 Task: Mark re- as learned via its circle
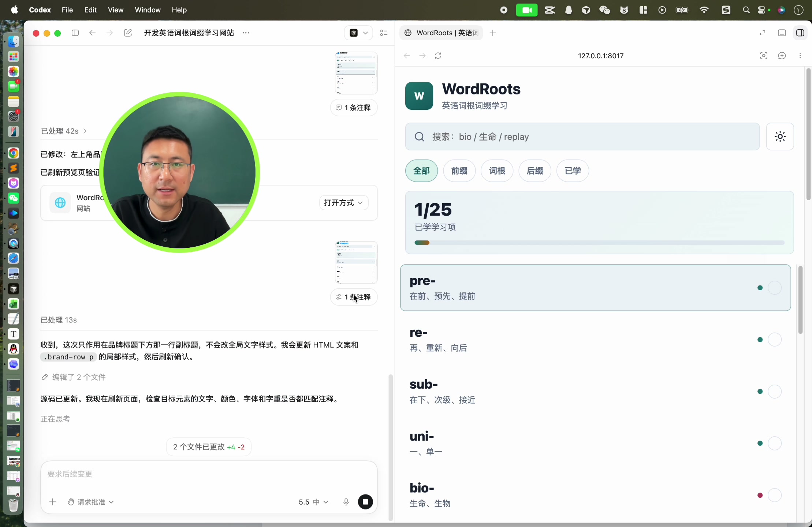(774, 340)
